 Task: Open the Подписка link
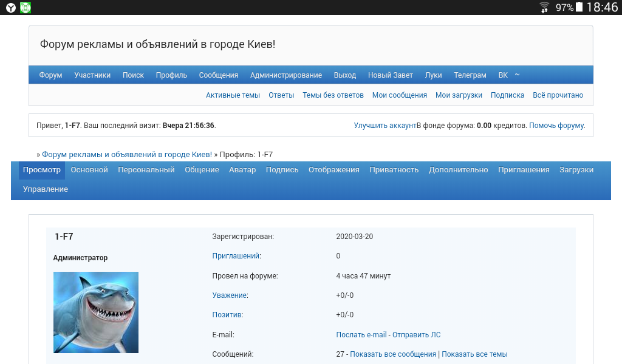pyautogui.click(x=507, y=95)
